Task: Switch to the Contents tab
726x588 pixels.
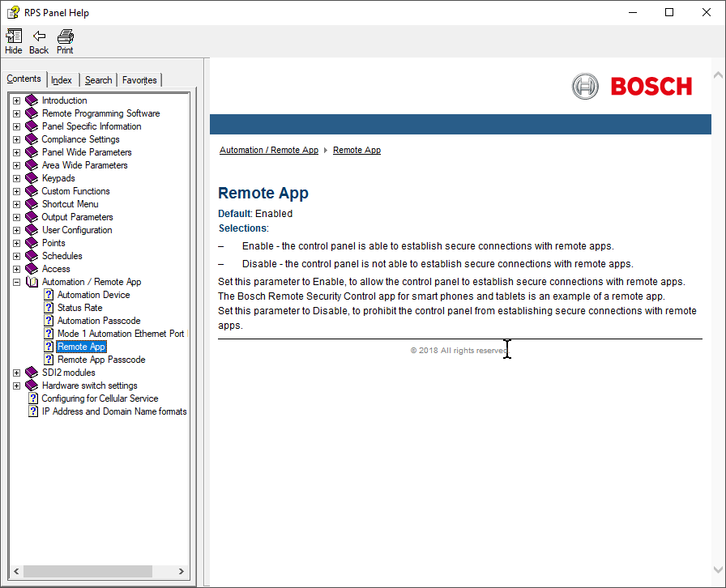Action: pos(24,79)
